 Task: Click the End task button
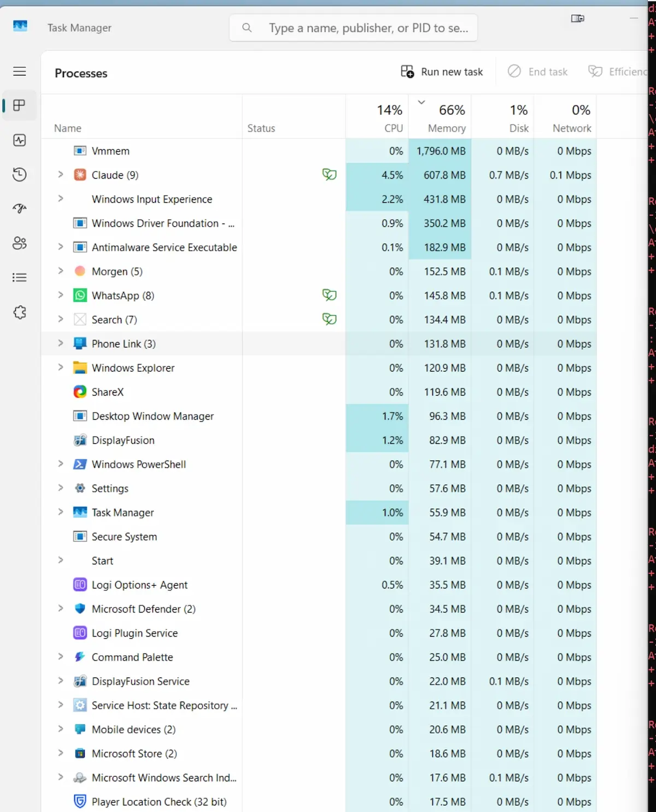click(x=537, y=72)
